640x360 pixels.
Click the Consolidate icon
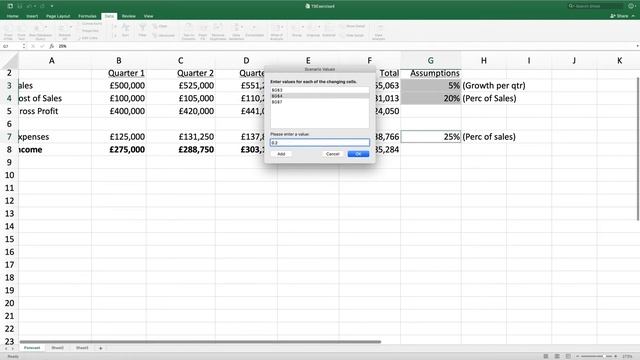pyautogui.click(x=255, y=31)
